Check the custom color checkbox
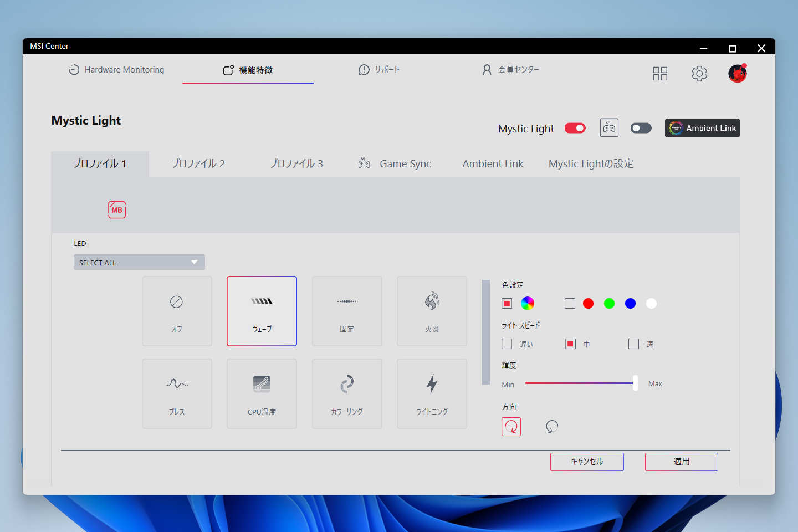 pyautogui.click(x=570, y=303)
